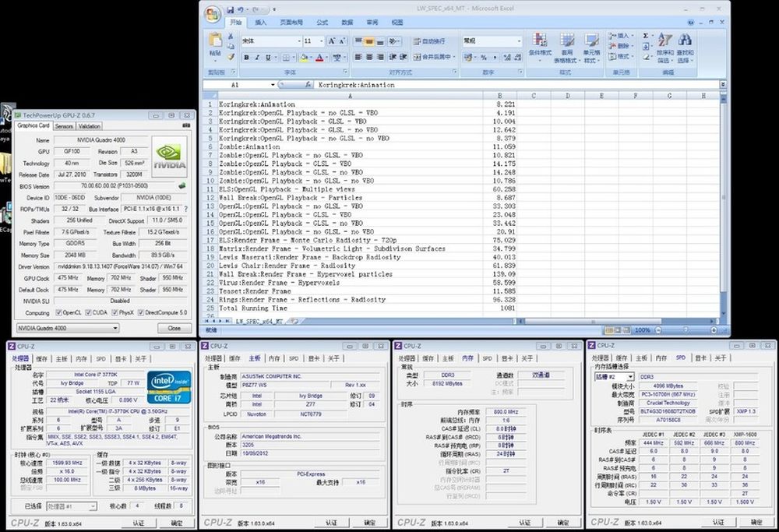Open the font name dropdown (宋体)

299,41
